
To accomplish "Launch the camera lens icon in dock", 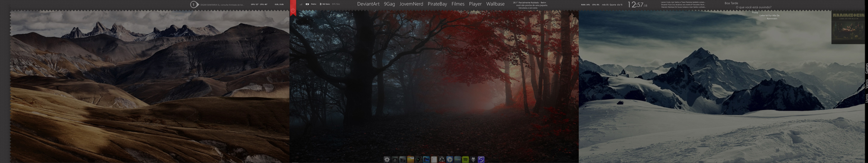I will 418,160.
